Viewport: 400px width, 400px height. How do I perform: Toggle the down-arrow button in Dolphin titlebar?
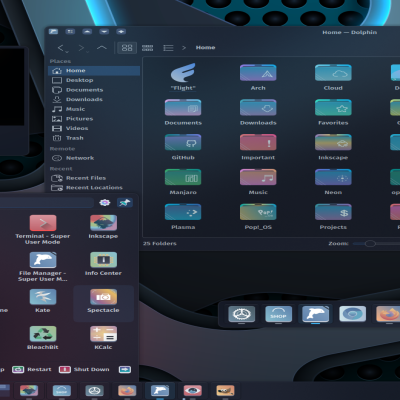click(x=104, y=31)
